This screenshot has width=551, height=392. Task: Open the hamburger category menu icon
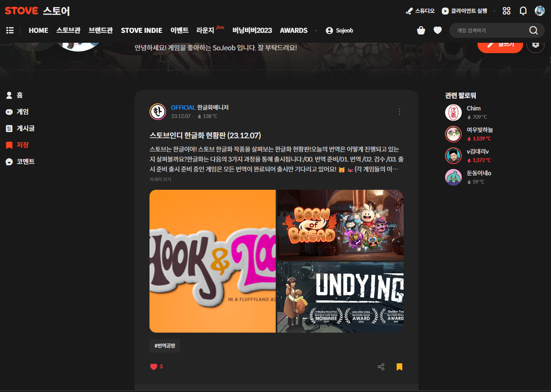[x=10, y=30]
